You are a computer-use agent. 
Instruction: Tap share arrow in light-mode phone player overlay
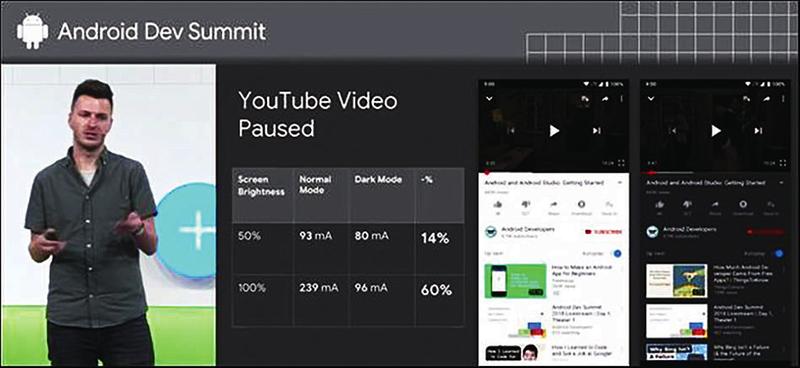click(605, 99)
